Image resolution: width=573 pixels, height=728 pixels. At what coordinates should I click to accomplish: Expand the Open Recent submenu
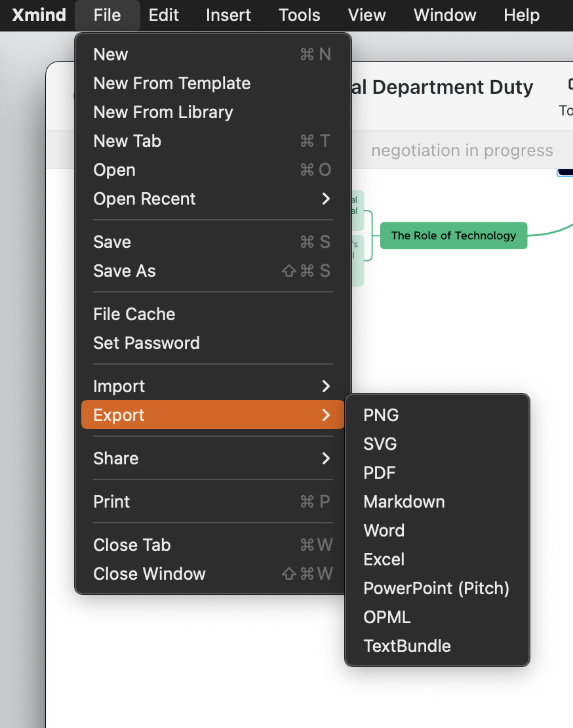[x=212, y=199]
